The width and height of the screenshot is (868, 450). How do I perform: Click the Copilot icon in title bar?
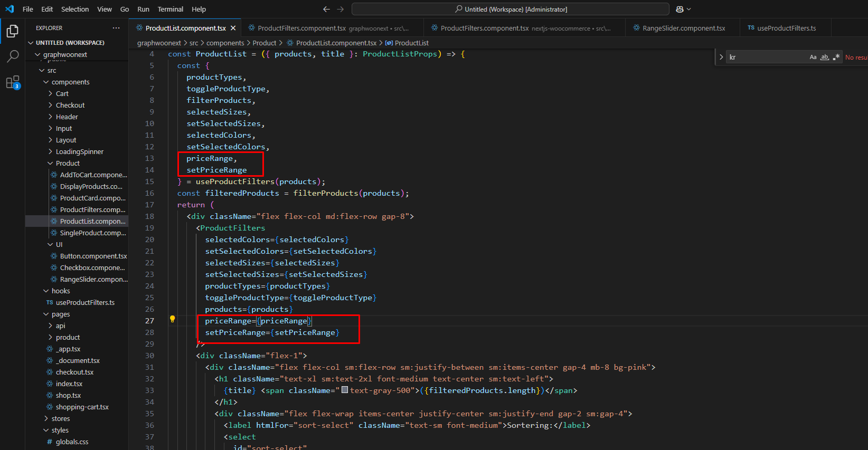coord(680,9)
